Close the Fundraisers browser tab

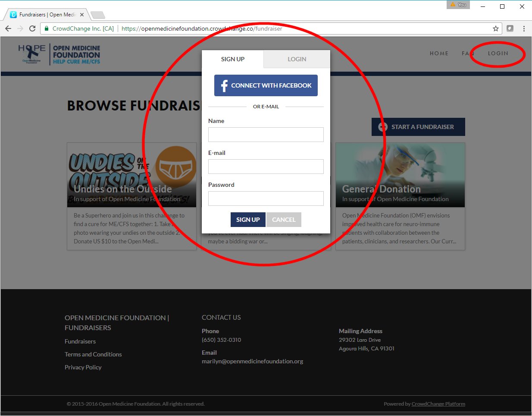point(82,15)
